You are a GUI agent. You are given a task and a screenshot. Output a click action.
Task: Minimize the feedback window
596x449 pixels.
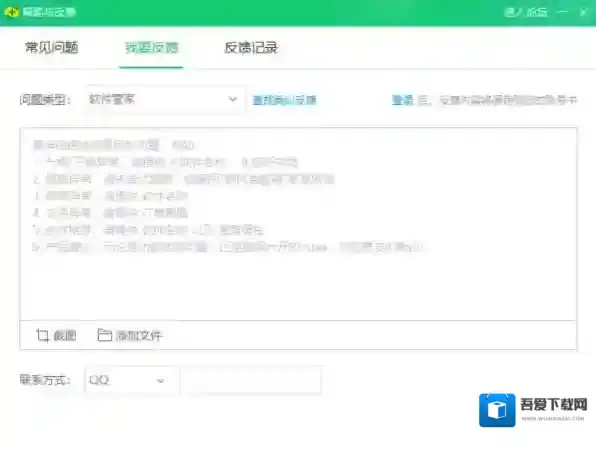[562, 12]
